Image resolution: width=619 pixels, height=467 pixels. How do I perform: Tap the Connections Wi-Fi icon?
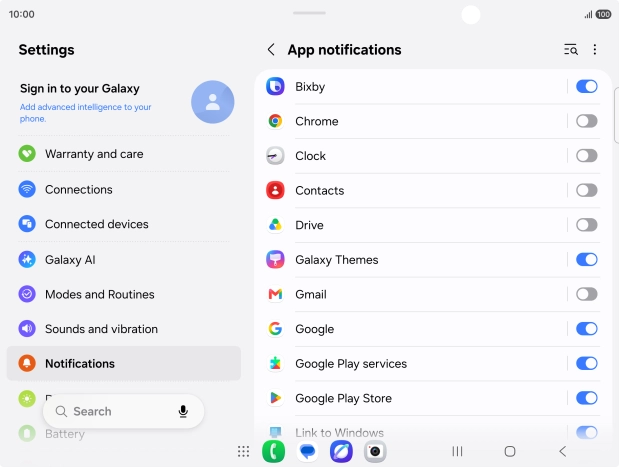[x=27, y=189]
